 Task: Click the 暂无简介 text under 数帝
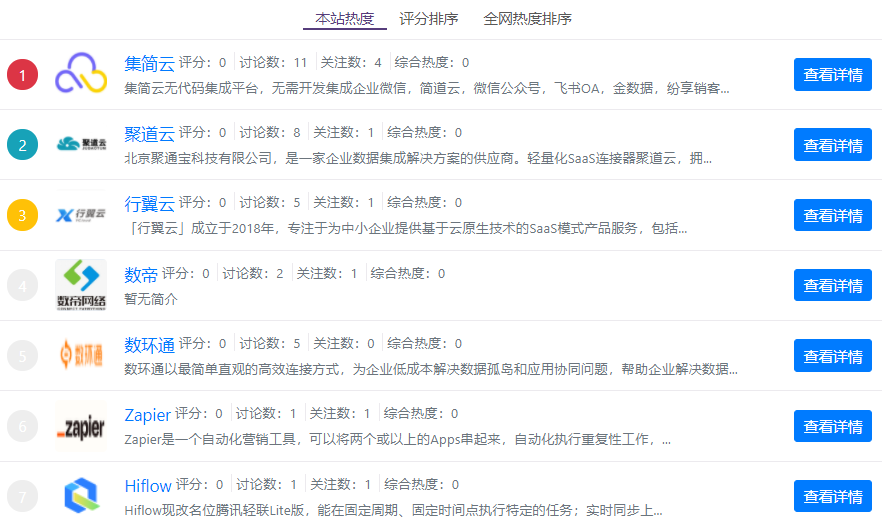click(x=151, y=299)
